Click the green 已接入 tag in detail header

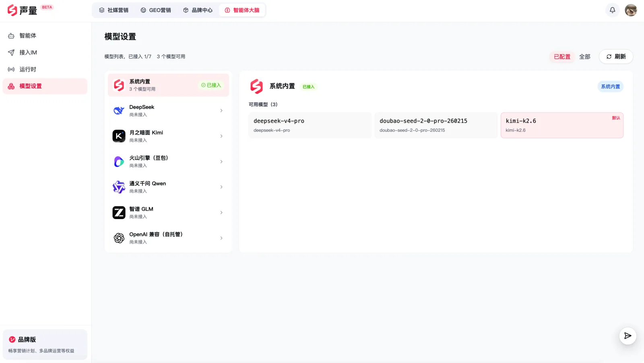coord(308,87)
